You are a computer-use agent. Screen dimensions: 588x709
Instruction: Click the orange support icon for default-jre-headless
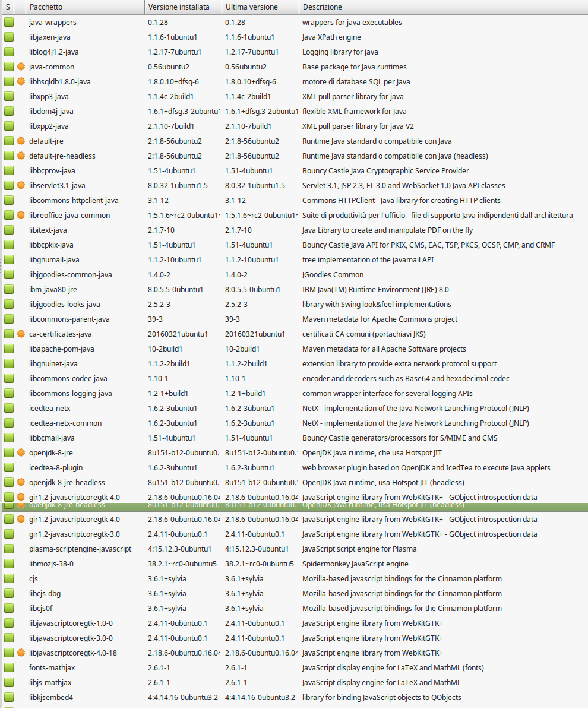[21, 156]
